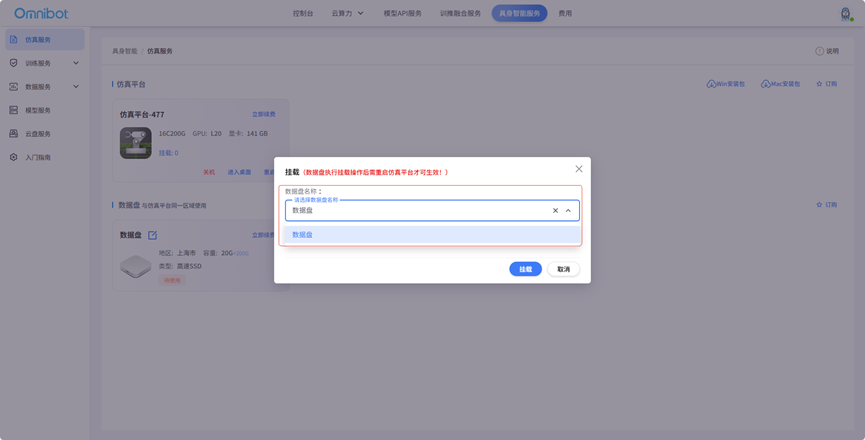Screen dimensions: 865x440
Task: Clear the selected disk with small X
Action: (556, 211)
